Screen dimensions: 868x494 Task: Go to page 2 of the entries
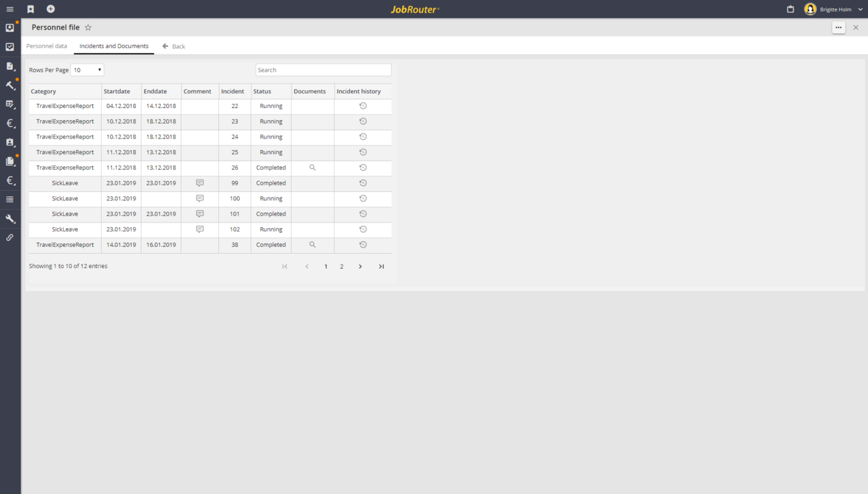(342, 266)
